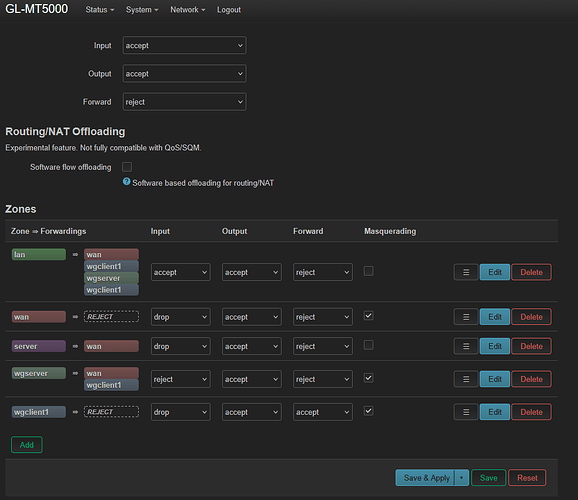The image size is (578, 500).
Task: Click the Logout menu item
Action: (229, 10)
